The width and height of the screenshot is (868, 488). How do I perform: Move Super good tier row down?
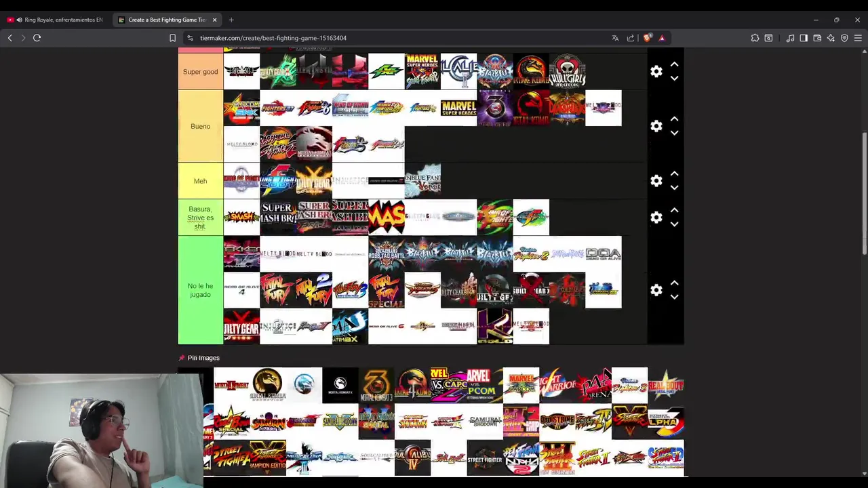[x=674, y=78]
